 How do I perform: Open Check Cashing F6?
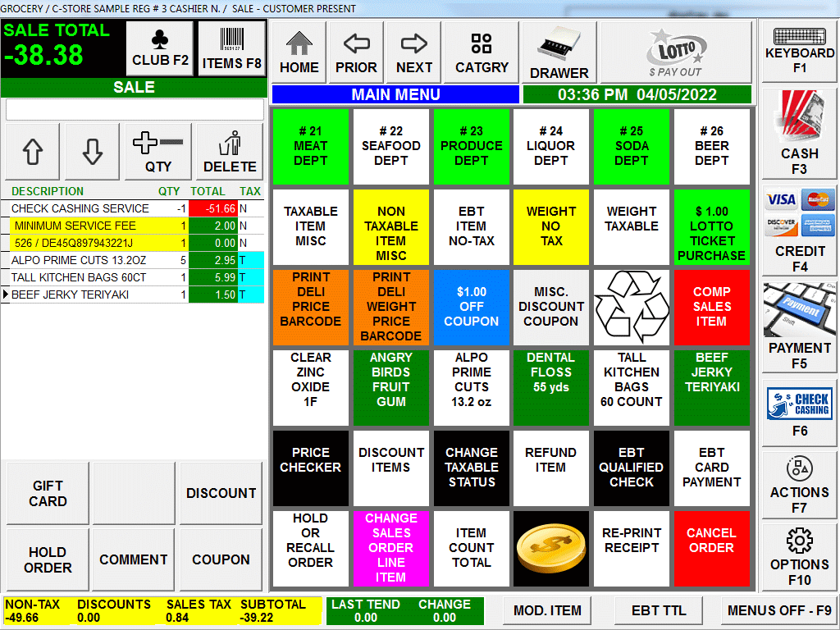click(799, 411)
